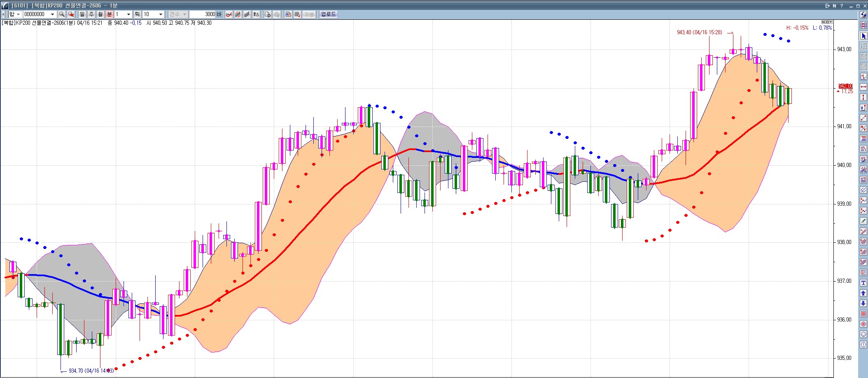Viewport: 868px width, 378px height.
Task: Select the vertical line drawing tool
Action: click(863, 97)
